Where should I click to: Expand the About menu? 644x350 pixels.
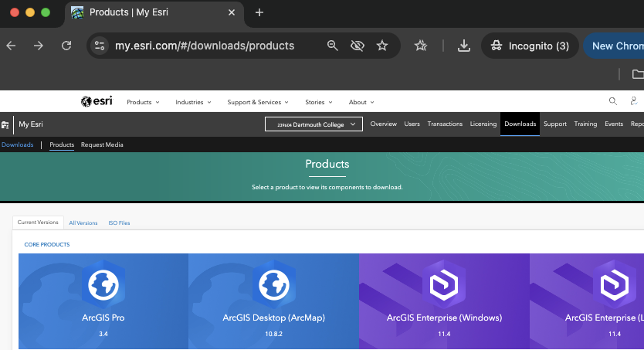361,102
